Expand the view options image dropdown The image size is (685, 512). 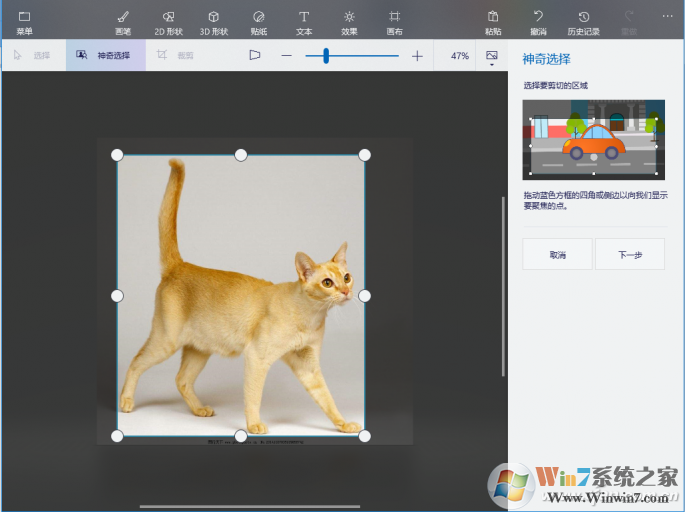pyautogui.click(x=492, y=57)
